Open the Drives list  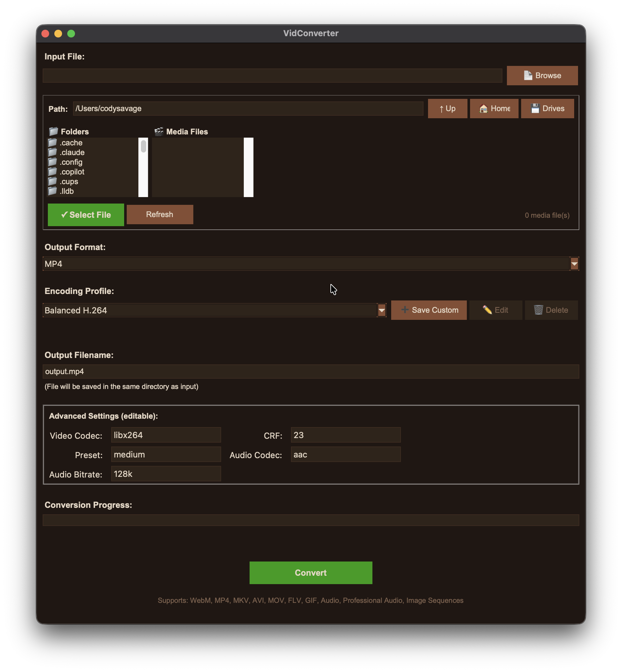click(x=547, y=109)
